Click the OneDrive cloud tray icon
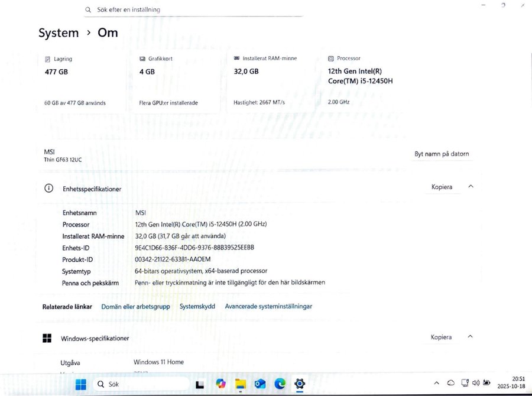532x396 pixels. 450,383
